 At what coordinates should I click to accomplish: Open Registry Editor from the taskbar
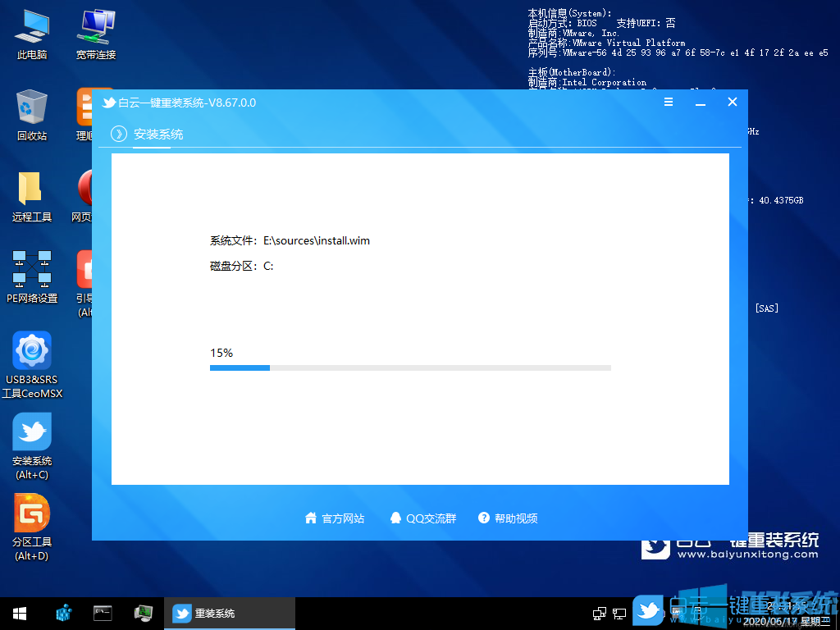point(63,612)
